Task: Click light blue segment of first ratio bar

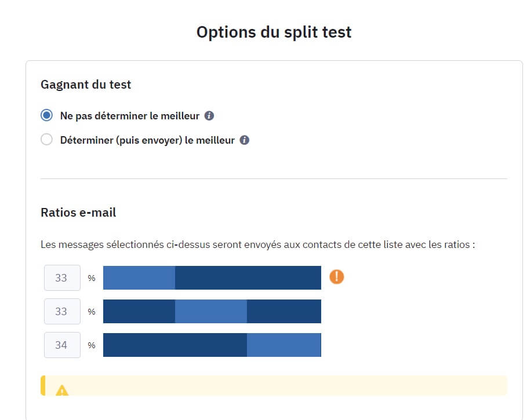Action: [139, 278]
